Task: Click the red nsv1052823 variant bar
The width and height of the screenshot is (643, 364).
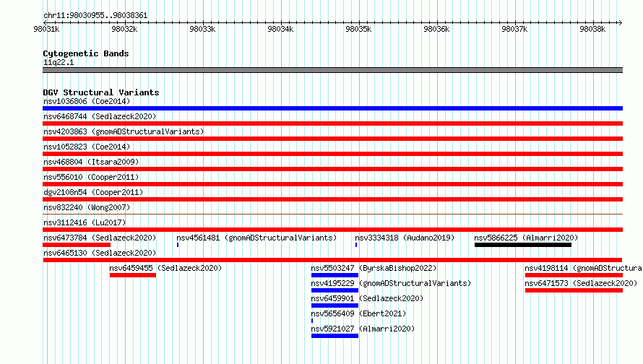Action: pos(332,154)
